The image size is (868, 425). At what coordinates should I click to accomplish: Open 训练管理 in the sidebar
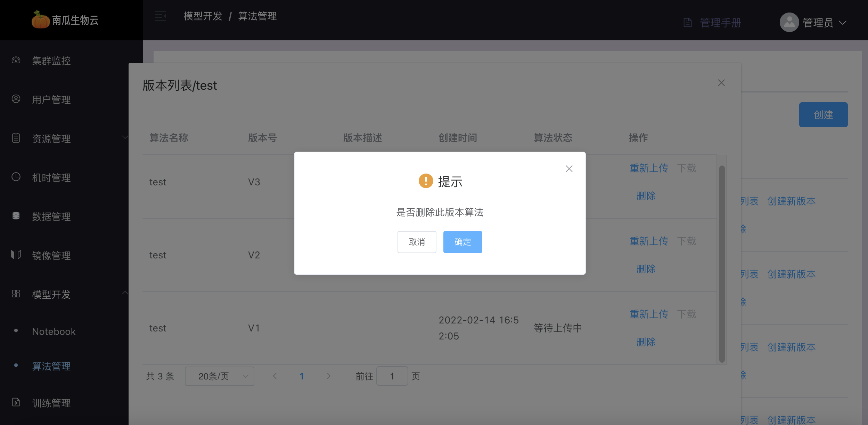click(51, 403)
